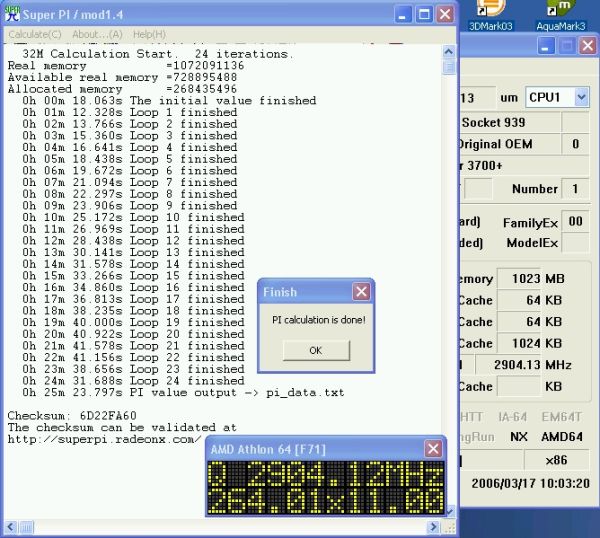Open the About...(A) menu

pyautogui.click(x=97, y=34)
